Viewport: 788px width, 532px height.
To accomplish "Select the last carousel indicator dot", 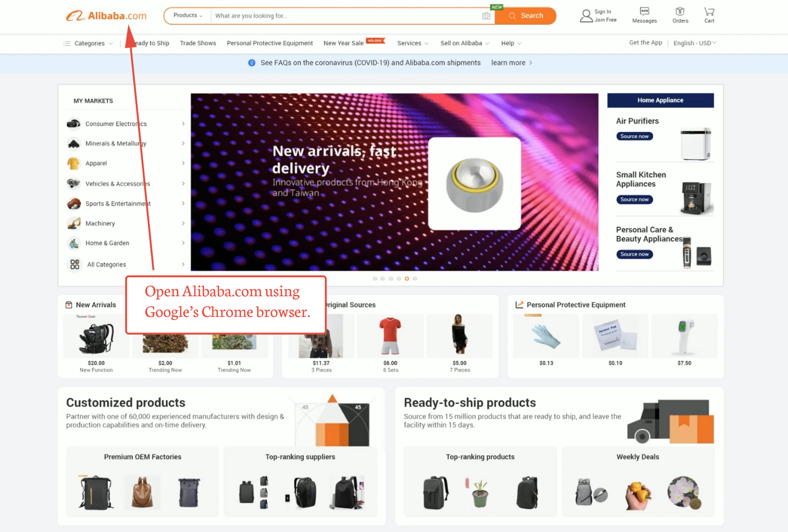I will coord(415,278).
